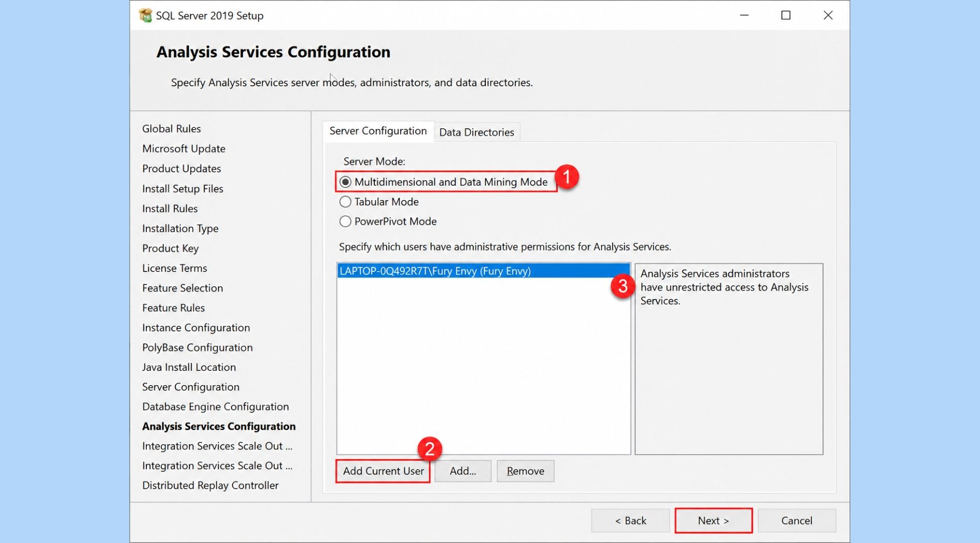The height and width of the screenshot is (543, 980).
Task: Maximize the SQL Server Setup window
Action: pos(786,16)
